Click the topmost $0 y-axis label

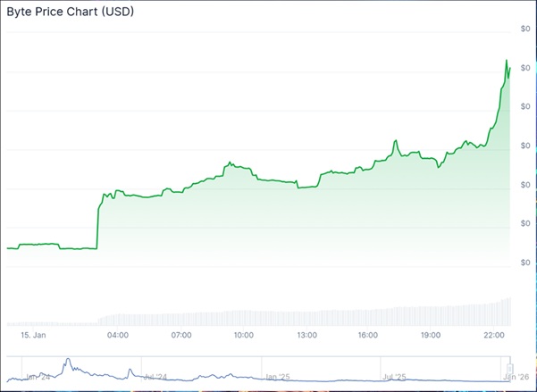point(524,29)
